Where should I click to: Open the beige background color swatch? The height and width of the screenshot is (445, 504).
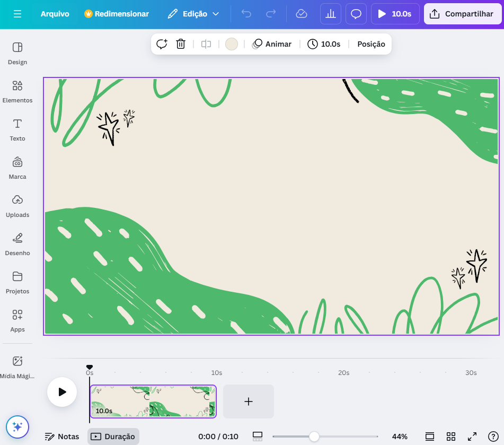[x=232, y=44]
